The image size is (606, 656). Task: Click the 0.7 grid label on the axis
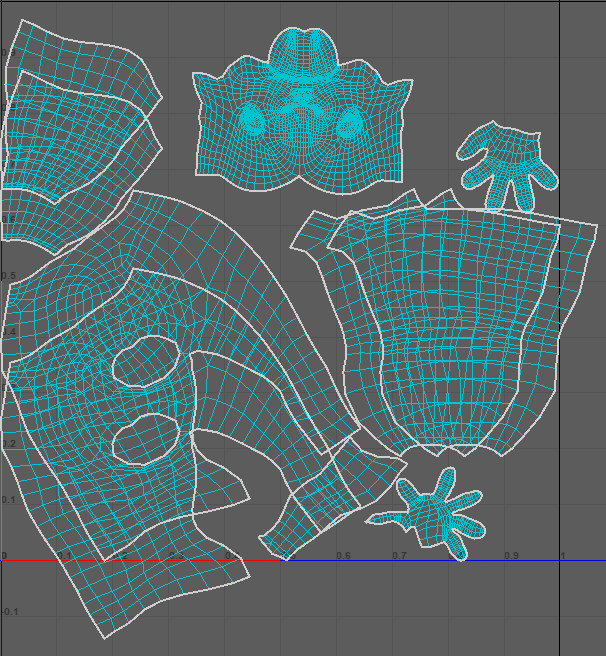click(399, 555)
